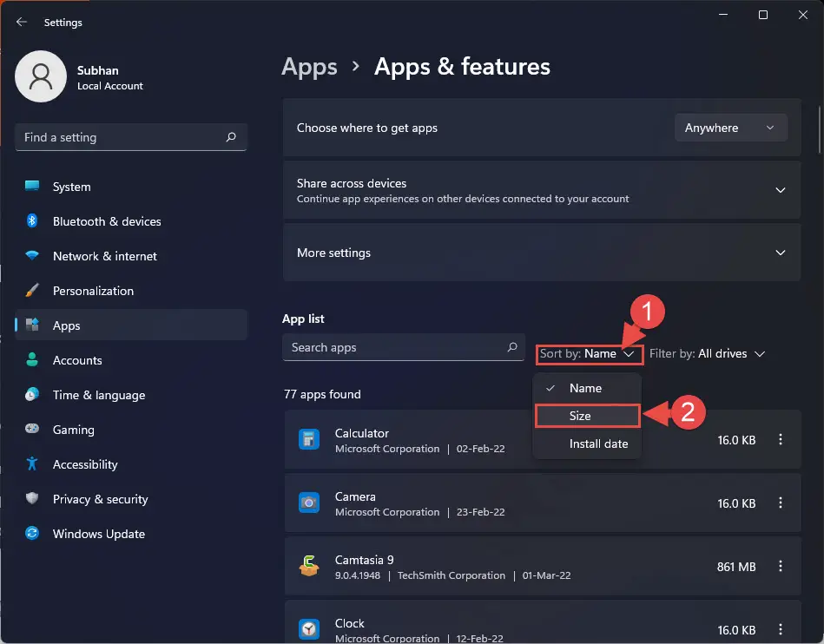Click the Camtasia 9 app icon

coord(309,566)
